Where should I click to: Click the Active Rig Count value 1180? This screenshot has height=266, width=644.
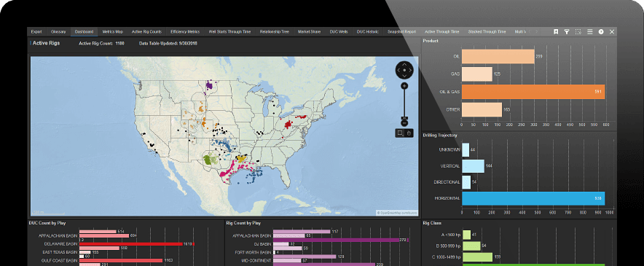pyautogui.click(x=120, y=43)
